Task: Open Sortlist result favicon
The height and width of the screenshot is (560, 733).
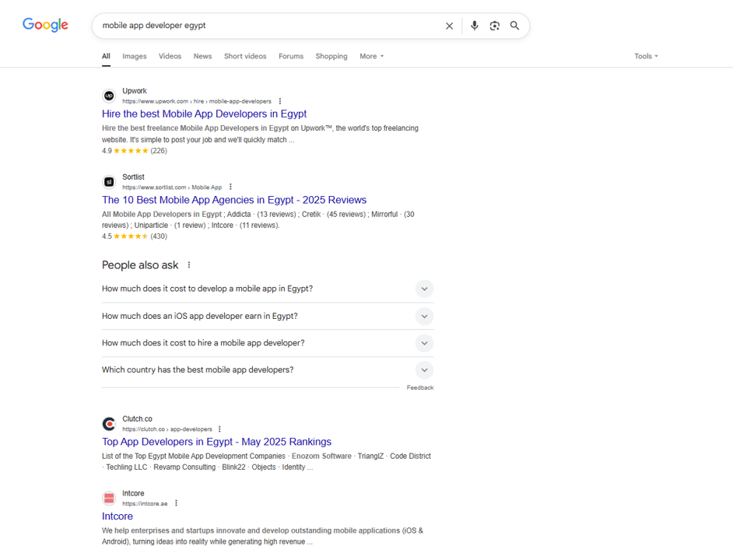Action: pyautogui.click(x=109, y=182)
